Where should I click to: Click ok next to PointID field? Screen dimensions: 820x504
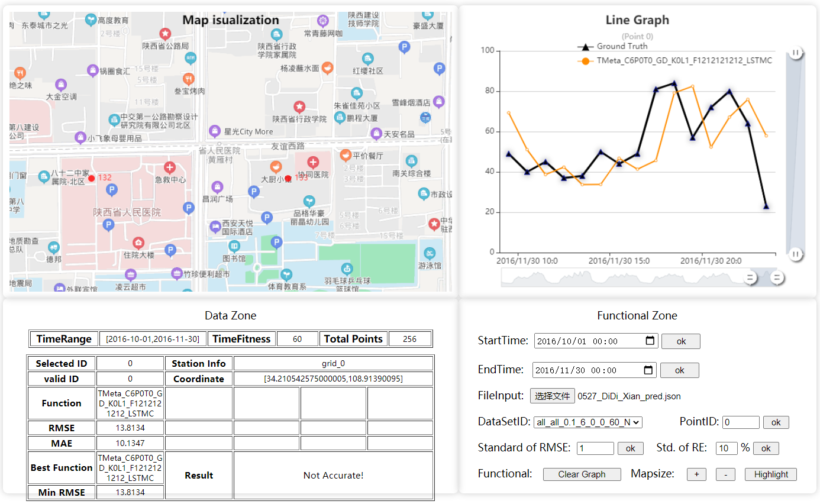[776, 422]
